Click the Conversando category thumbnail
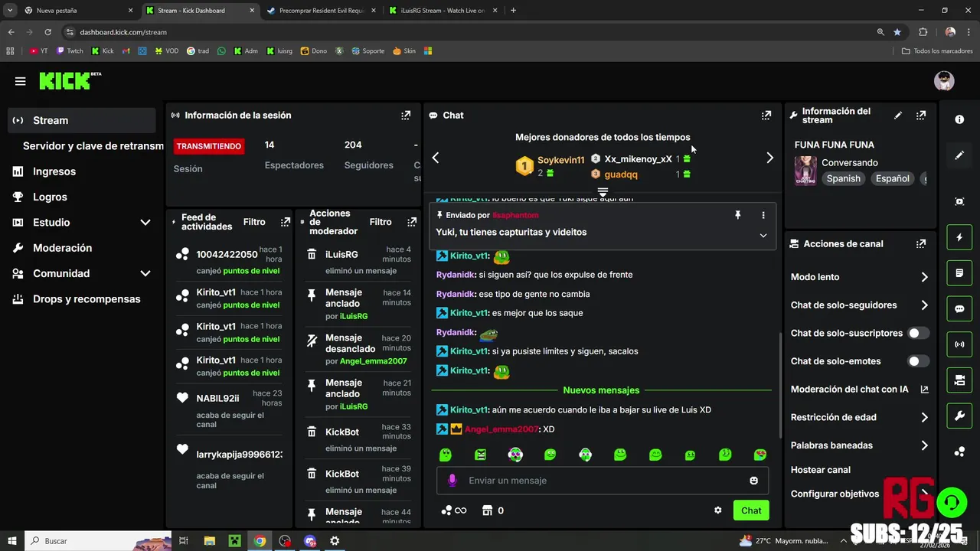This screenshot has width=980, height=551. (x=805, y=171)
